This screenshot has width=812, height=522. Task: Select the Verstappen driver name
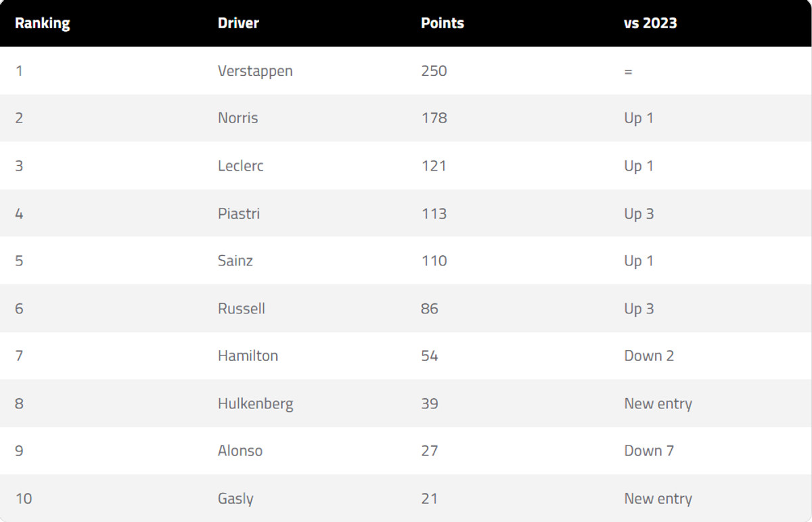click(x=255, y=70)
